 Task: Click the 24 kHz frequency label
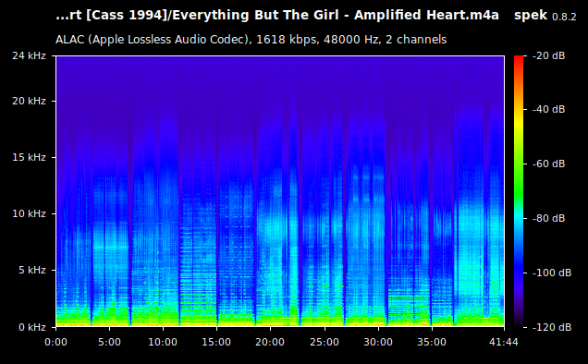[29, 55]
